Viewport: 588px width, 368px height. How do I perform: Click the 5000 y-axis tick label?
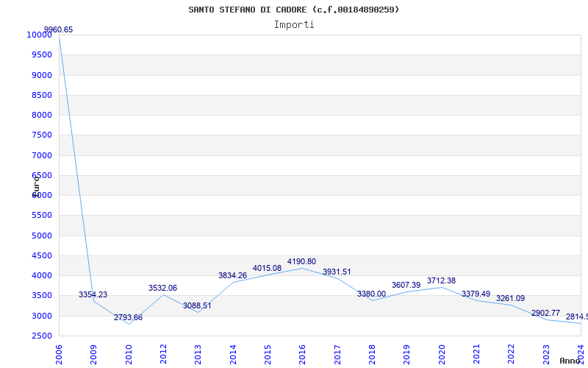(x=40, y=236)
